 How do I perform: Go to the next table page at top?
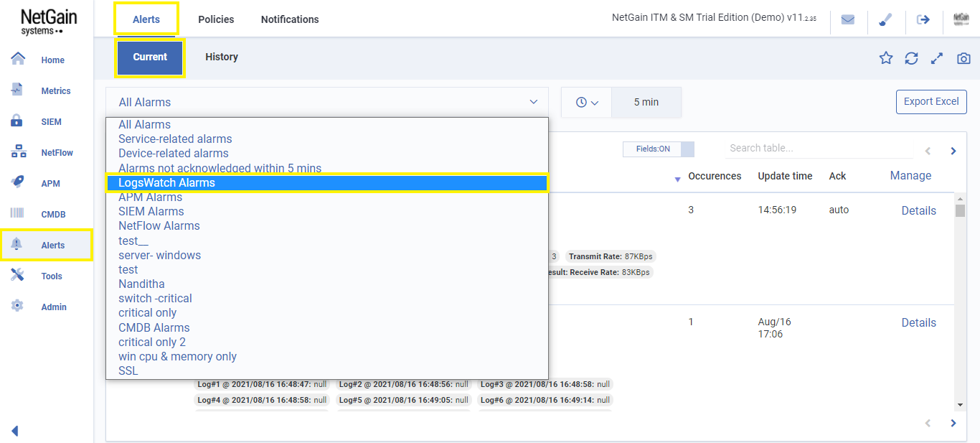click(953, 151)
